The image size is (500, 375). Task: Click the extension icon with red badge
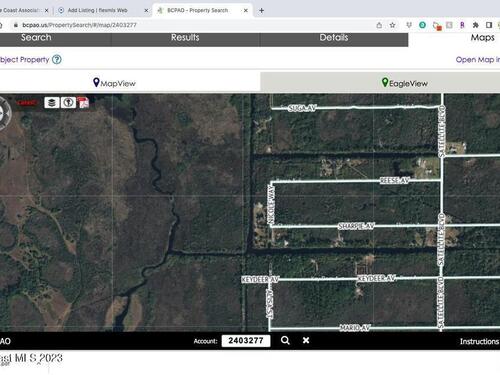coord(437,26)
